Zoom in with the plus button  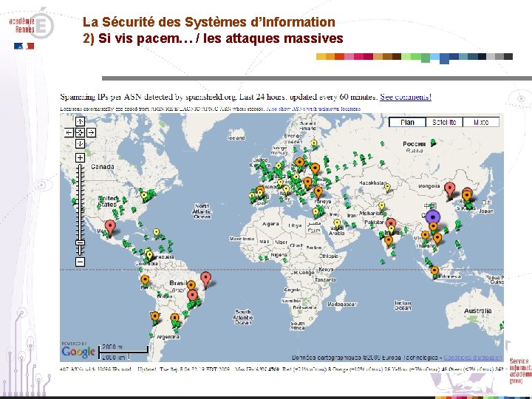(80, 158)
